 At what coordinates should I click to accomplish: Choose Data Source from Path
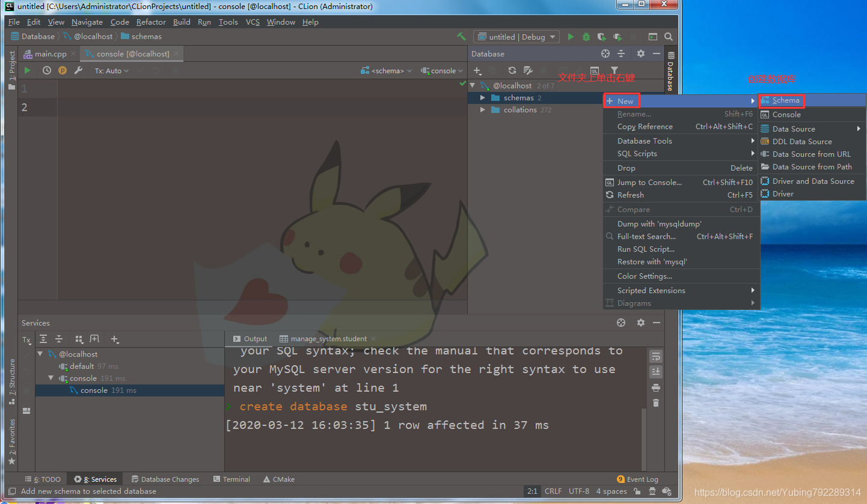click(x=813, y=166)
